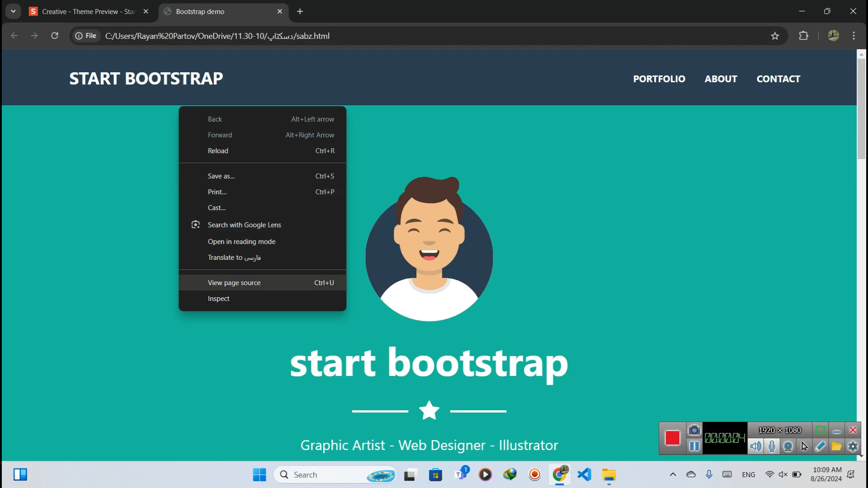
Task: Open the CONTACT nav link
Action: (778, 79)
